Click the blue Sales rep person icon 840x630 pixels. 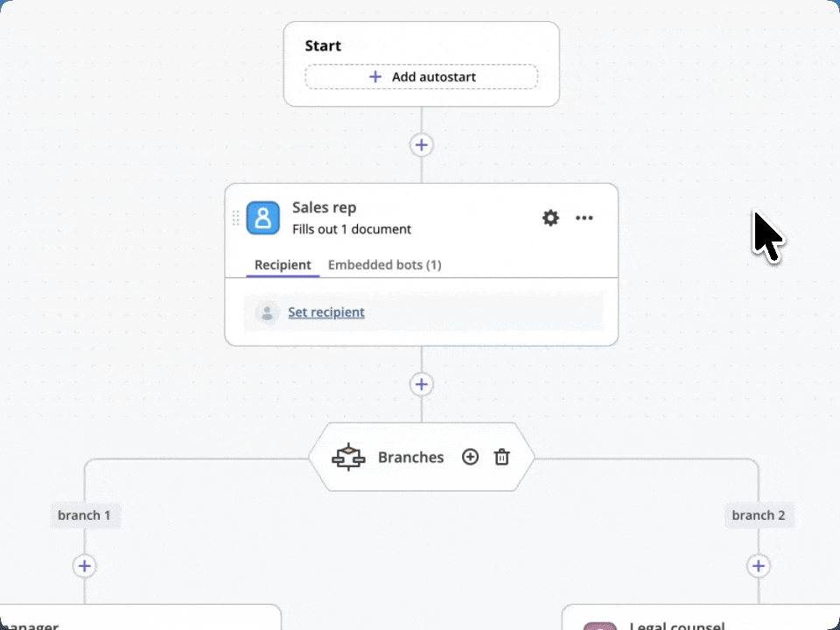point(262,218)
